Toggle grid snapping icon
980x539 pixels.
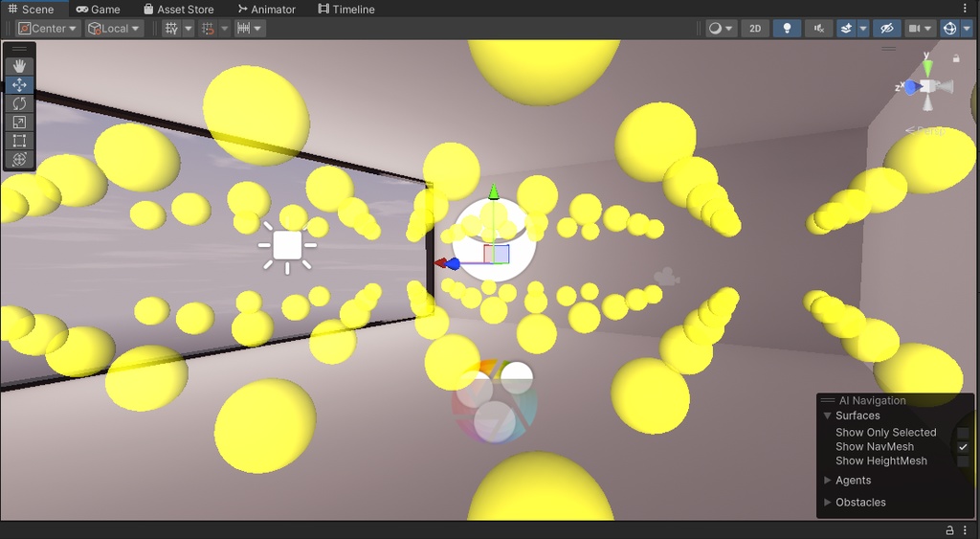pyautogui.click(x=208, y=29)
